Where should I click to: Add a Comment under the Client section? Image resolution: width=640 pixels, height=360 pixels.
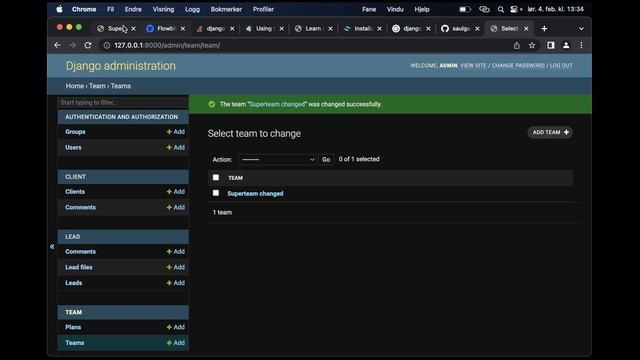[x=176, y=207]
